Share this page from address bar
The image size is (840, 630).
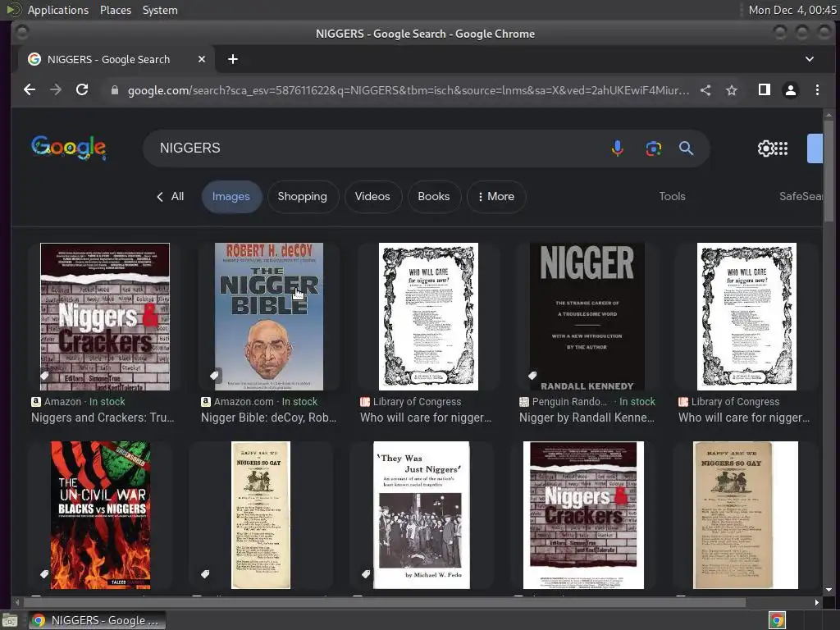click(705, 90)
